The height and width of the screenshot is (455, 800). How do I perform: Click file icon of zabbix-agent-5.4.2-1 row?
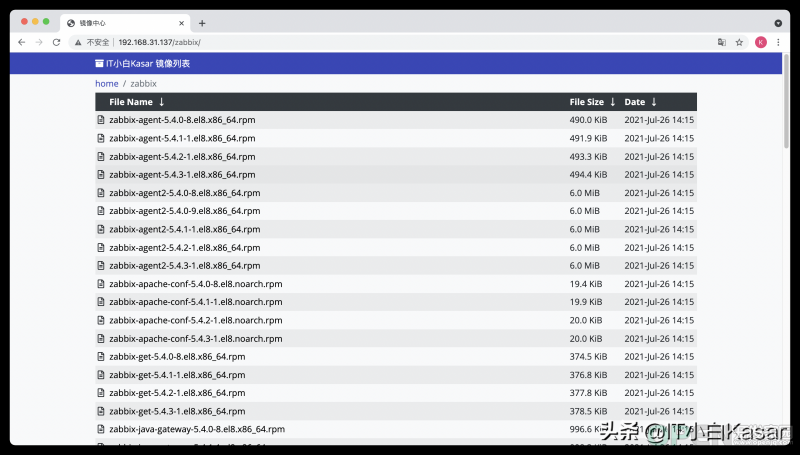(101, 157)
